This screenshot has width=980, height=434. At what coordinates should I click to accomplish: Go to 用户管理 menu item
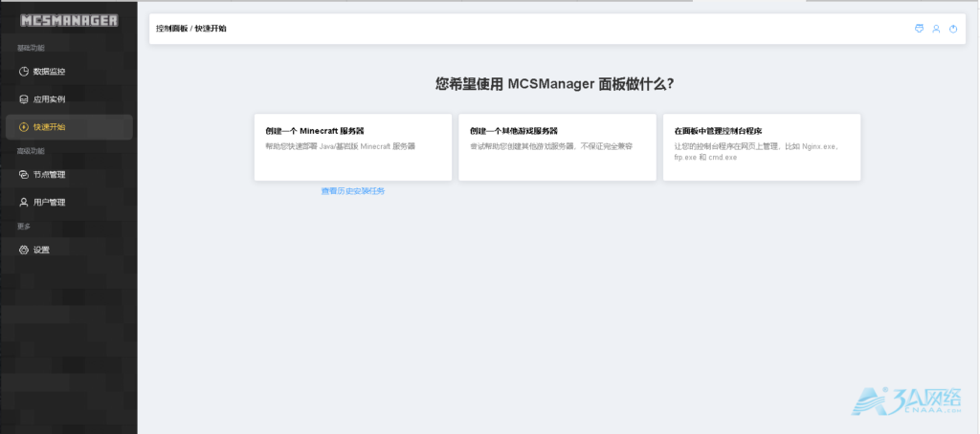click(x=69, y=203)
